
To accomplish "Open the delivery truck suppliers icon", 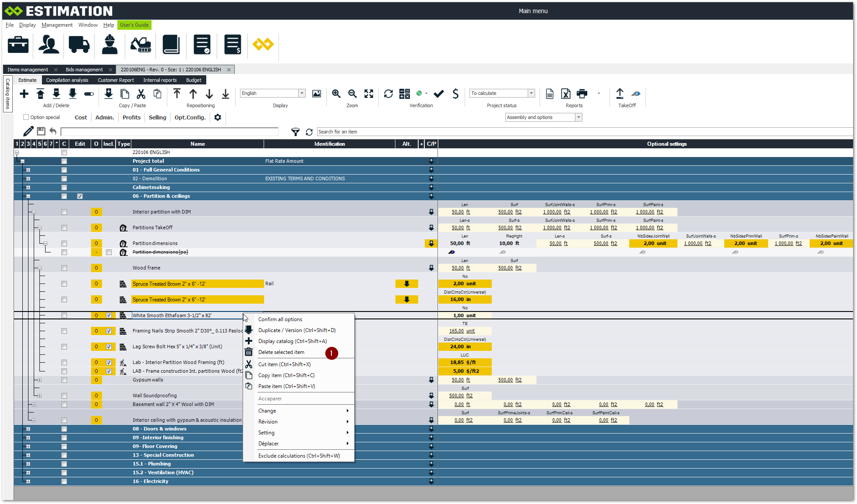I will pyautogui.click(x=79, y=45).
